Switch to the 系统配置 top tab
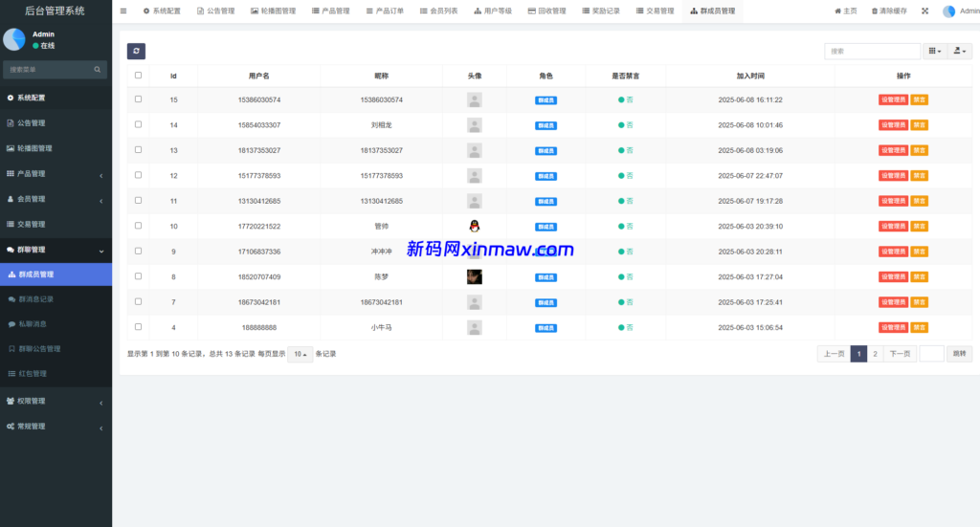This screenshot has width=980, height=527. (161, 11)
